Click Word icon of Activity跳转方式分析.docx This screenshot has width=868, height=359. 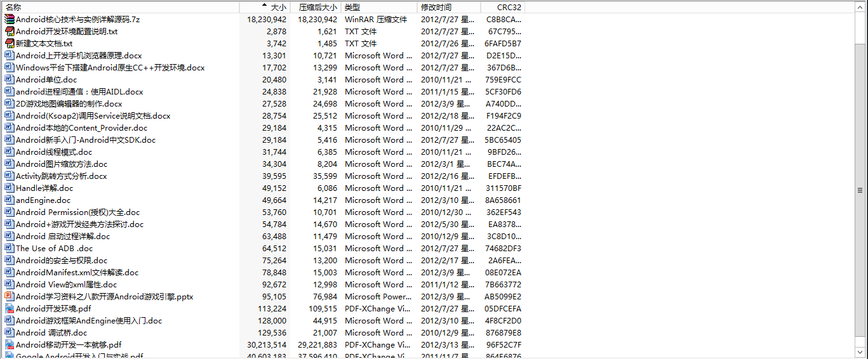coord(10,176)
